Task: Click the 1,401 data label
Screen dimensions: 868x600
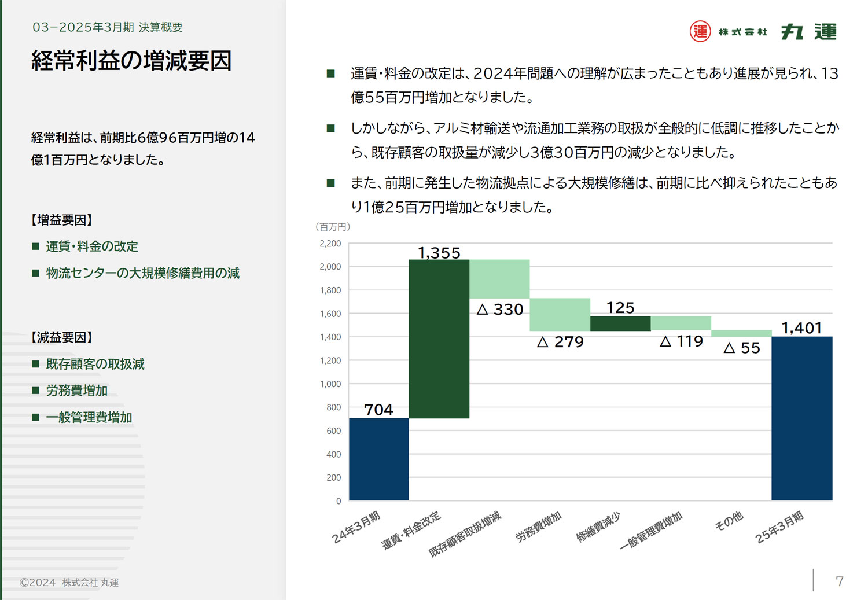Action: coord(802,328)
